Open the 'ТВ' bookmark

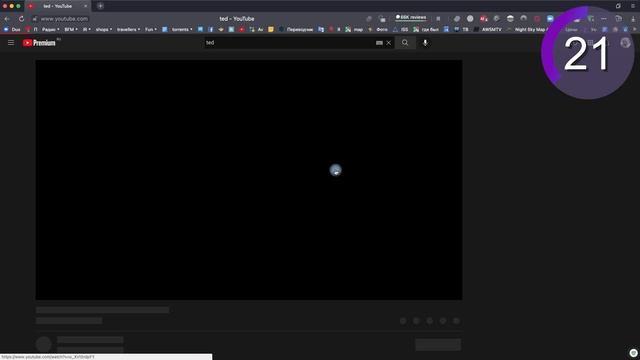(x=461, y=29)
